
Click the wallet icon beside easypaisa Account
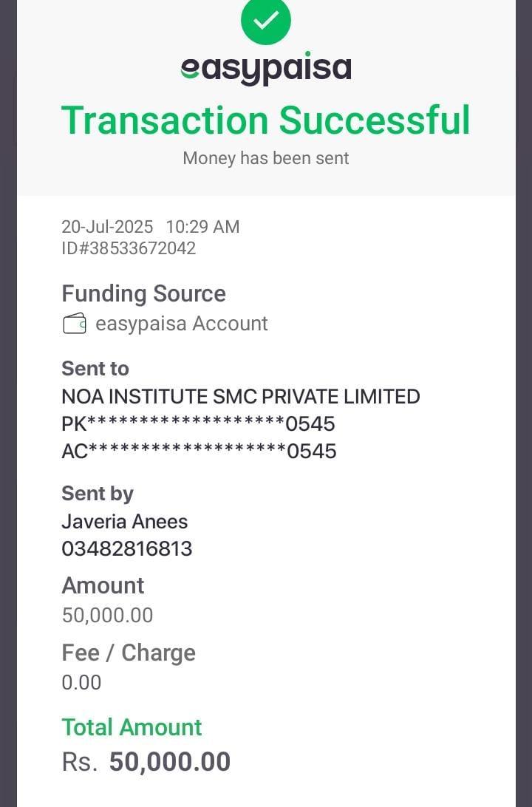tap(75, 324)
